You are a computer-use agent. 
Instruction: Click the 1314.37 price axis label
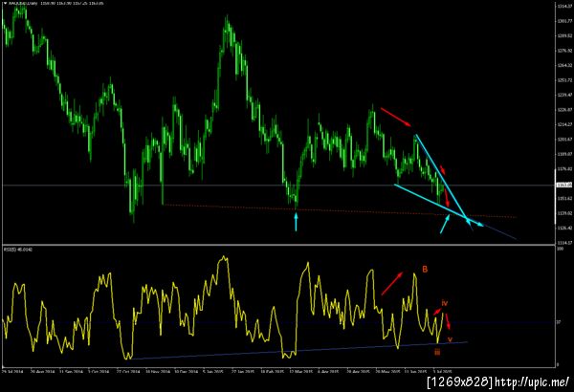coord(564,7)
